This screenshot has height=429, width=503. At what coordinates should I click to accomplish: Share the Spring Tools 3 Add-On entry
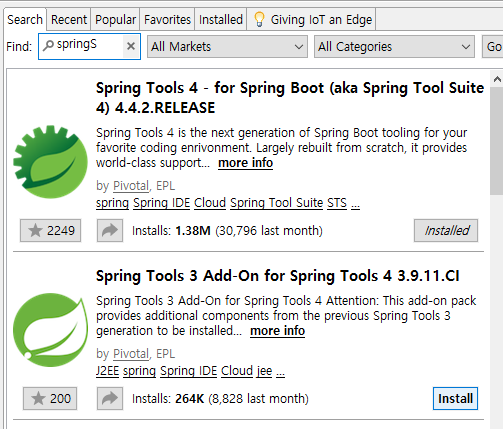tap(110, 398)
